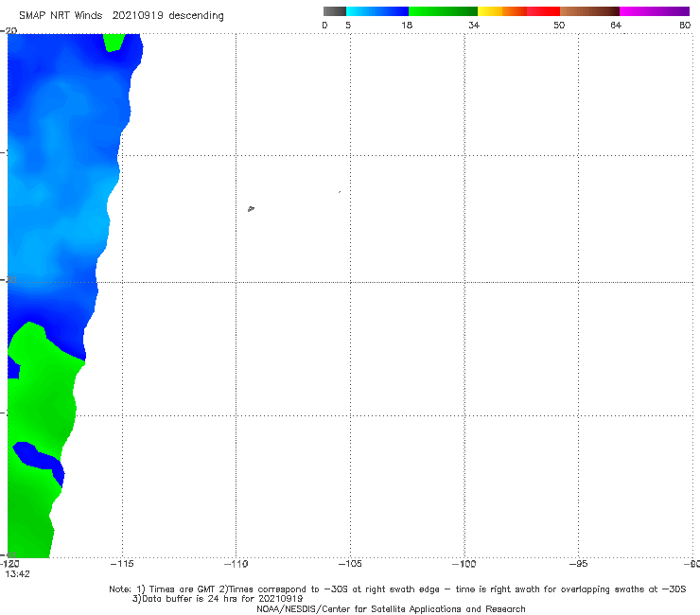
Task: Click the color bar label '5'
Action: click(348, 26)
